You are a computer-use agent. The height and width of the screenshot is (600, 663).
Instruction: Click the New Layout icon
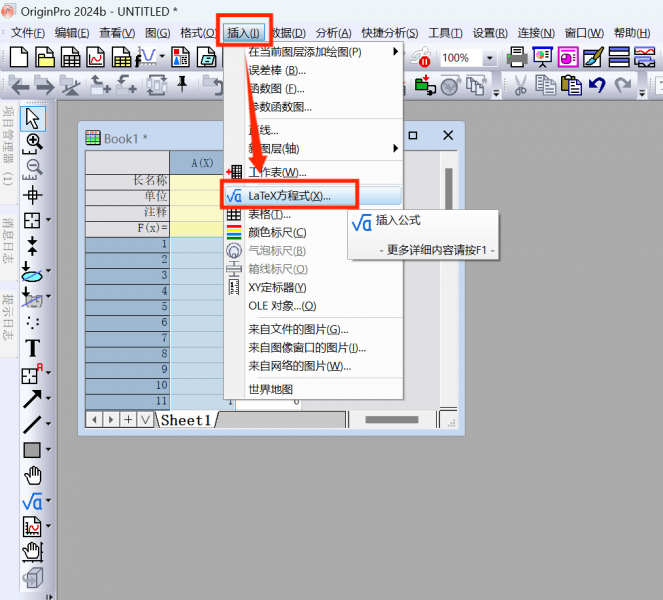tap(181, 58)
